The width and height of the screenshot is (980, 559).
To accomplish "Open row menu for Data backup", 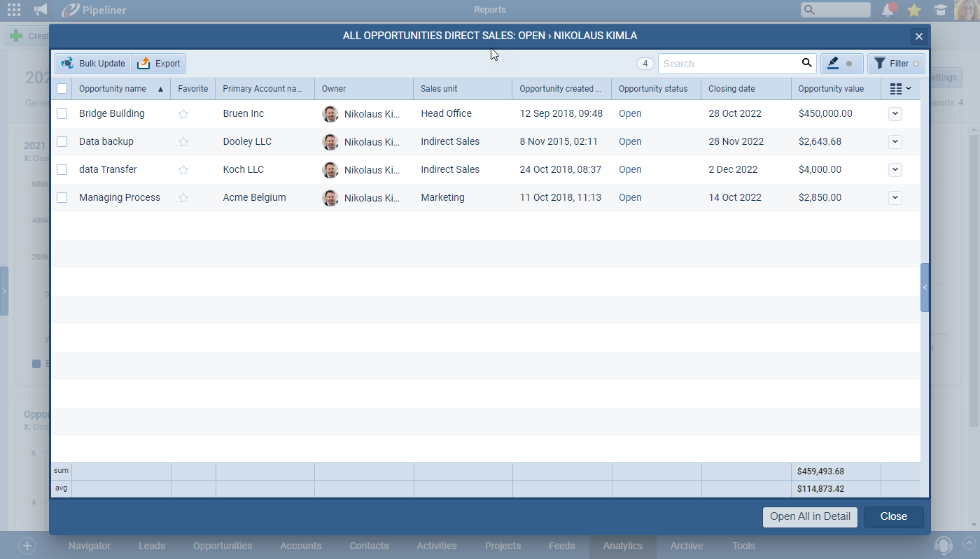I will 895,142.
